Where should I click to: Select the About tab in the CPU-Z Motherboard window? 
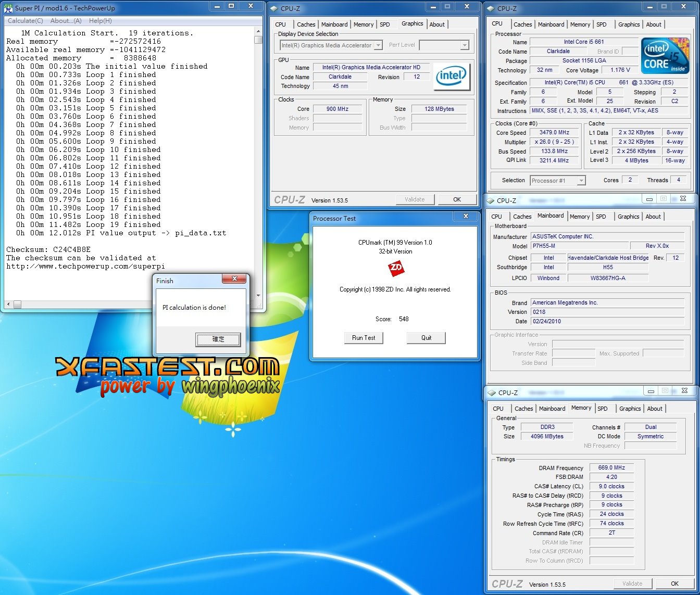(653, 217)
